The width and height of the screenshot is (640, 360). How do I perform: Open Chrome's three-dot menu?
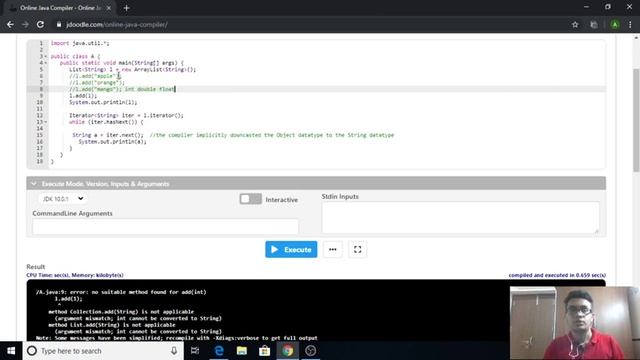coord(630,24)
